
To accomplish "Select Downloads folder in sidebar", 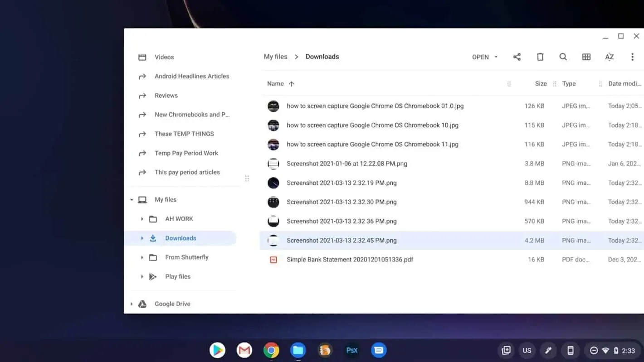I will pos(181,238).
